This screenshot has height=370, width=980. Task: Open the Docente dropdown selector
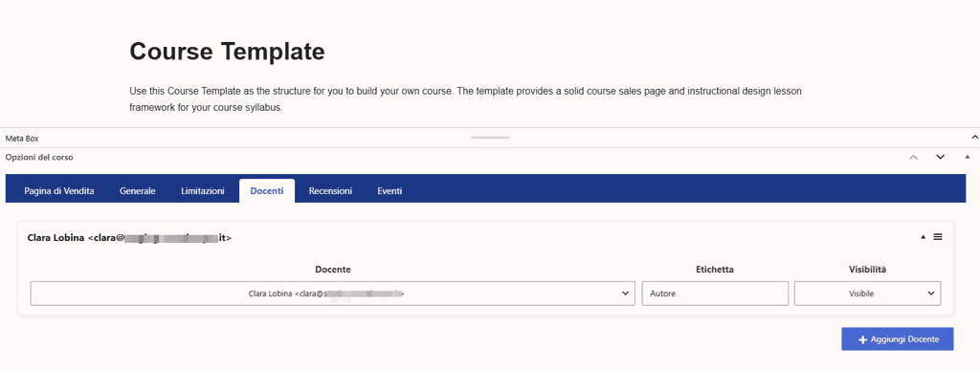(333, 294)
